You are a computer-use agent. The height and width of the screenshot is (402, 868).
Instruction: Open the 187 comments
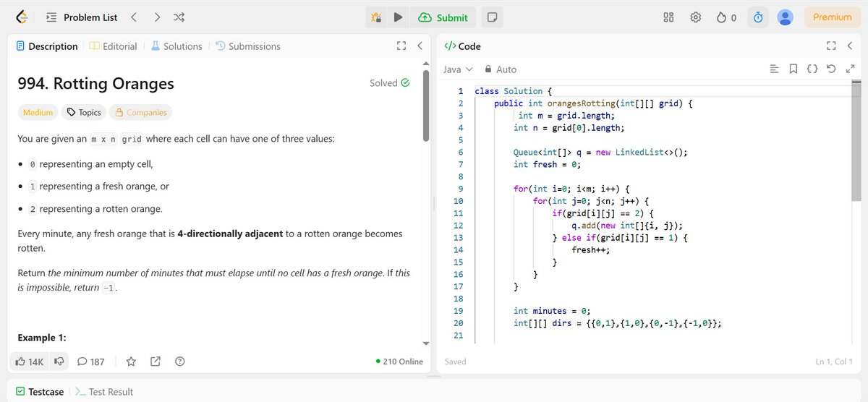point(91,362)
